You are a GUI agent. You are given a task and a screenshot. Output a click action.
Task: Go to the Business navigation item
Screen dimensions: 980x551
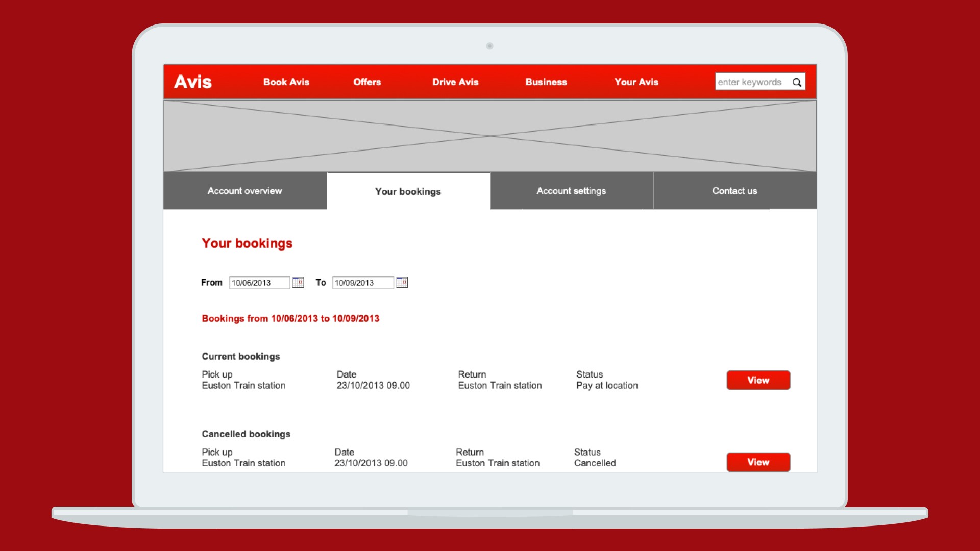pyautogui.click(x=546, y=82)
